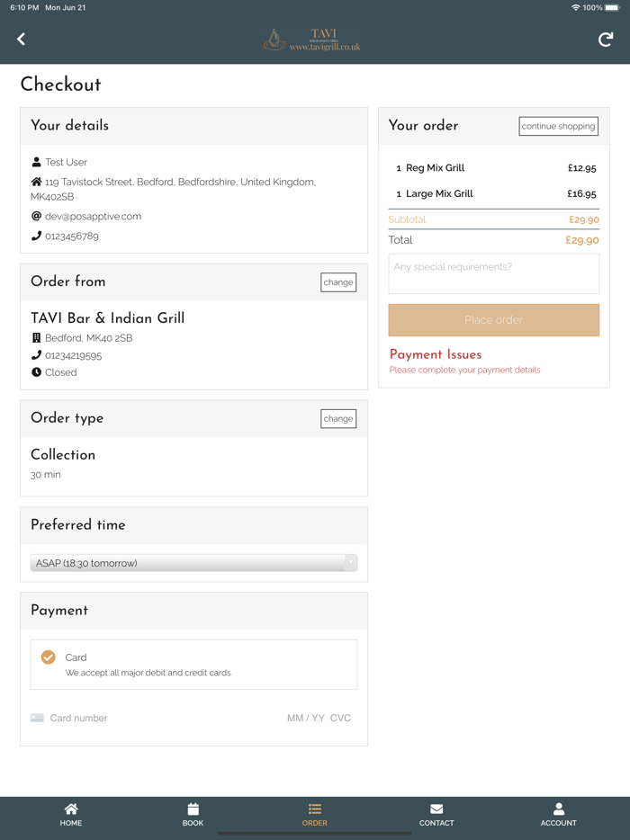This screenshot has width=630, height=840.
Task: Focus the special requirements text box
Action: click(x=493, y=273)
